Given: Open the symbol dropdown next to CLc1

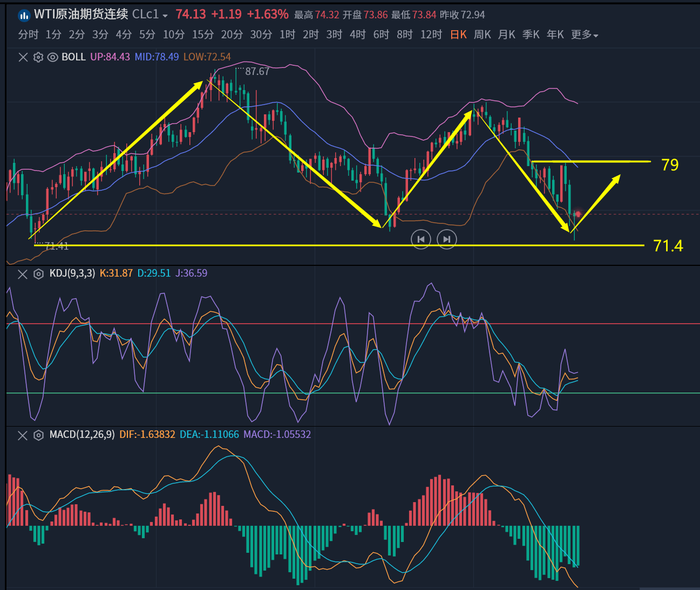Looking at the screenshot, I should [165, 16].
